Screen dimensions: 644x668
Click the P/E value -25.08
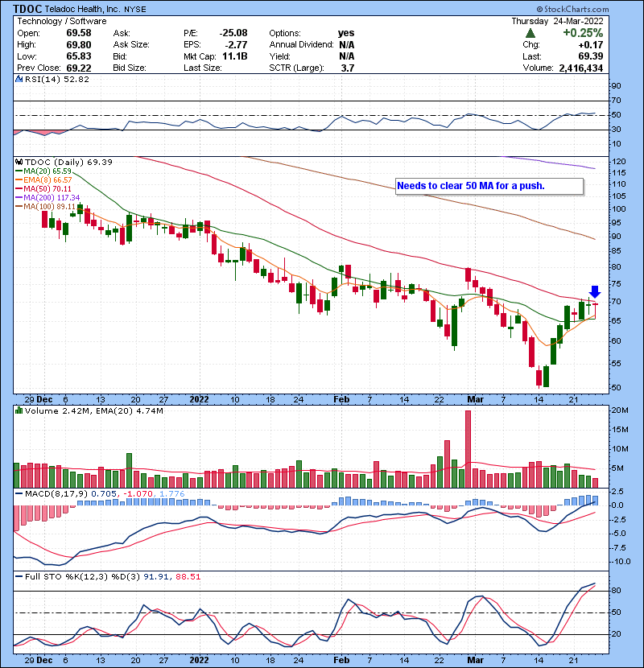tap(233, 33)
